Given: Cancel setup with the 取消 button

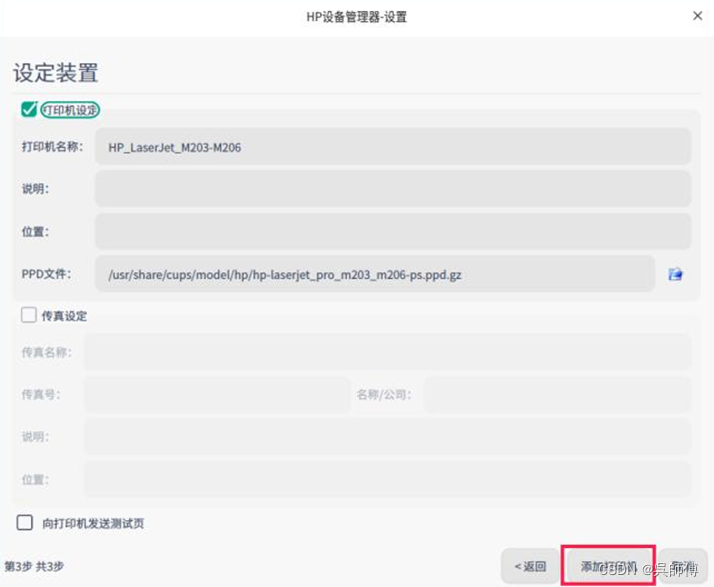Looking at the screenshot, I should 684,566.
